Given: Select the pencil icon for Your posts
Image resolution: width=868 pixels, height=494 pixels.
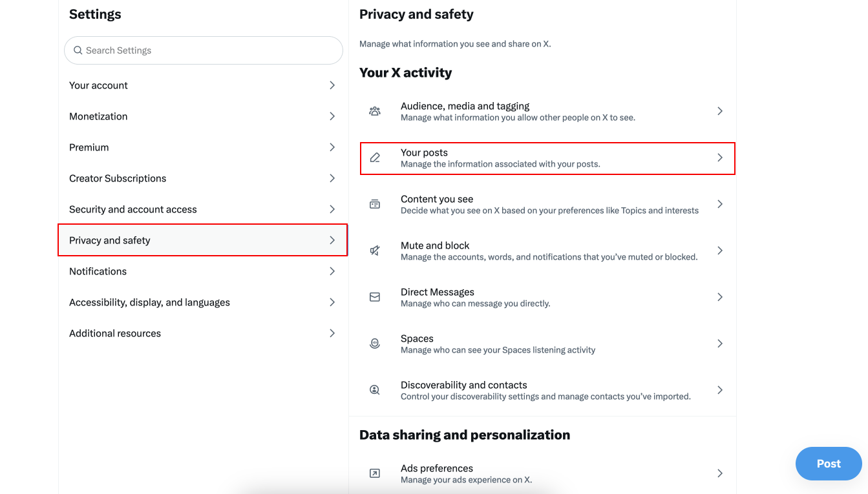Looking at the screenshot, I should (x=375, y=157).
